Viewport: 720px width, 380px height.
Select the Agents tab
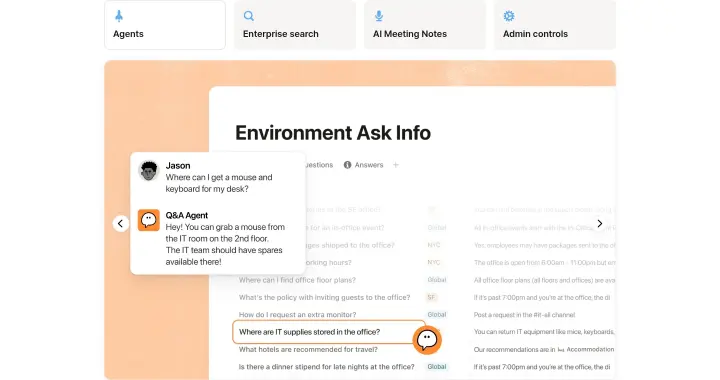pyautogui.click(x=165, y=25)
